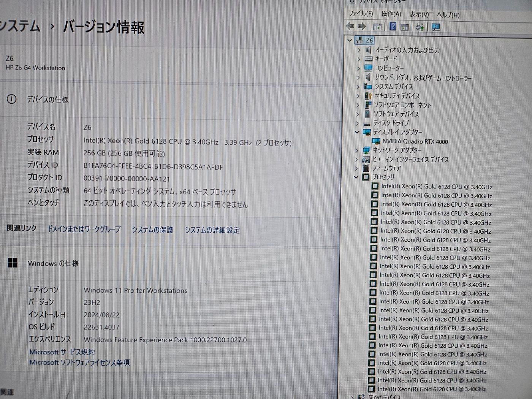This screenshot has height=399, width=532.
Task: Click the Forward arrow in Device Manager toolbar
Action: (x=362, y=27)
